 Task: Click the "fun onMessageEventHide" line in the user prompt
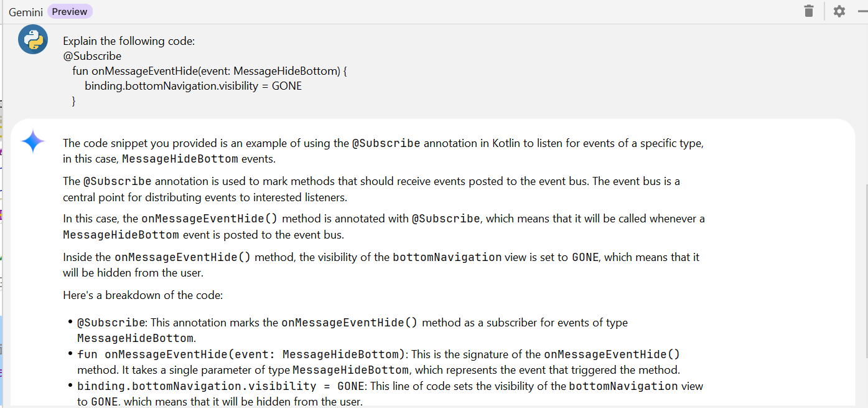pyautogui.click(x=209, y=71)
